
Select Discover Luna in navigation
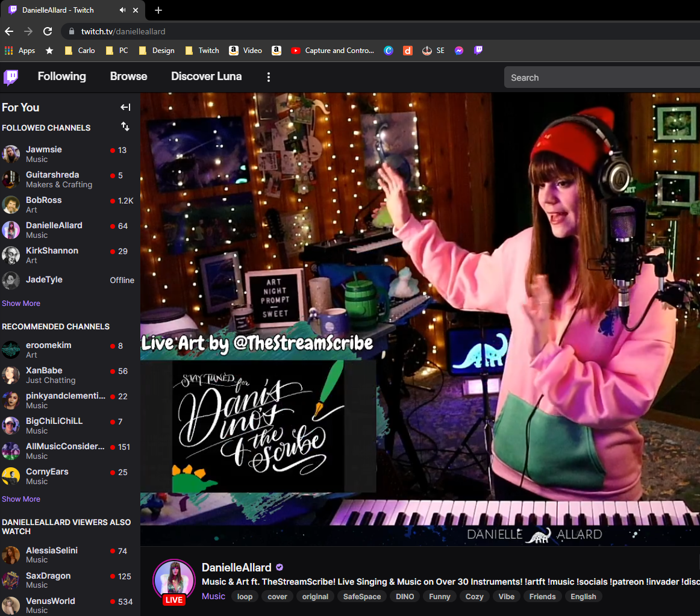206,76
